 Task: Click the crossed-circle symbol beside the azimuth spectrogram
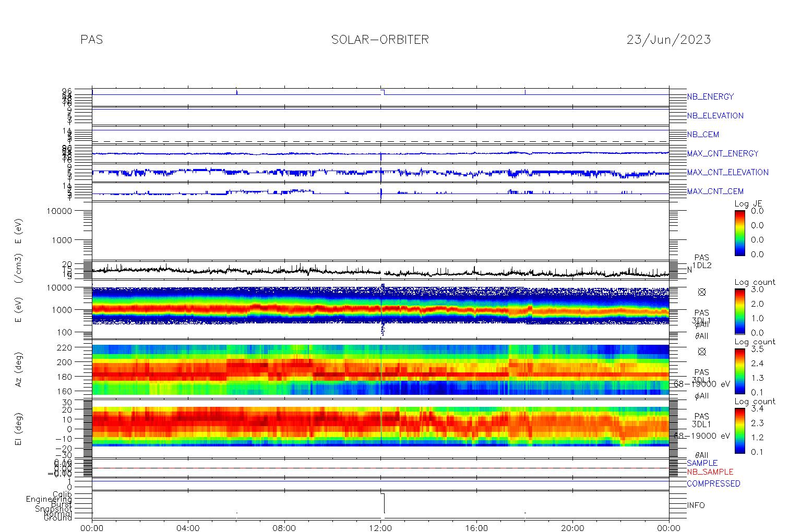(701, 352)
